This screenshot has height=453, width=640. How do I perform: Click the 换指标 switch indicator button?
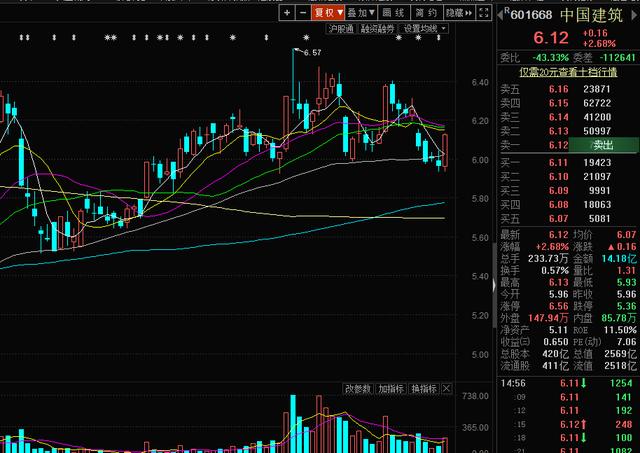(424, 389)
